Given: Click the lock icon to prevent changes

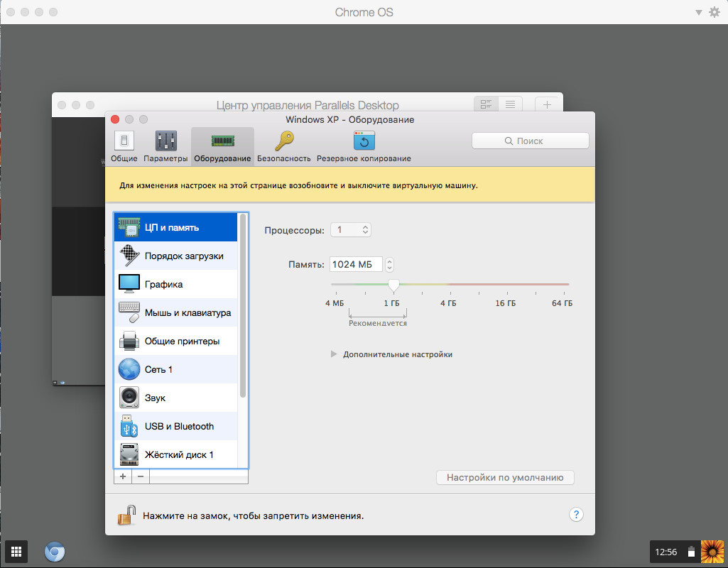Looking at the screenshot, I should click(x=126, y=515).
